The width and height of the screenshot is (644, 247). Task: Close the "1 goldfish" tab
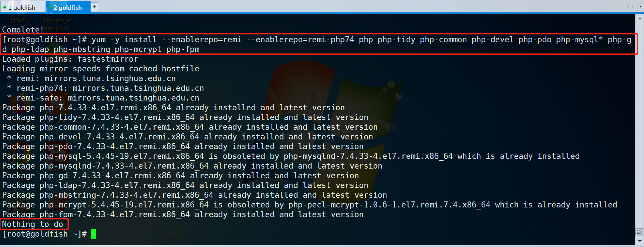coord(41,5)
